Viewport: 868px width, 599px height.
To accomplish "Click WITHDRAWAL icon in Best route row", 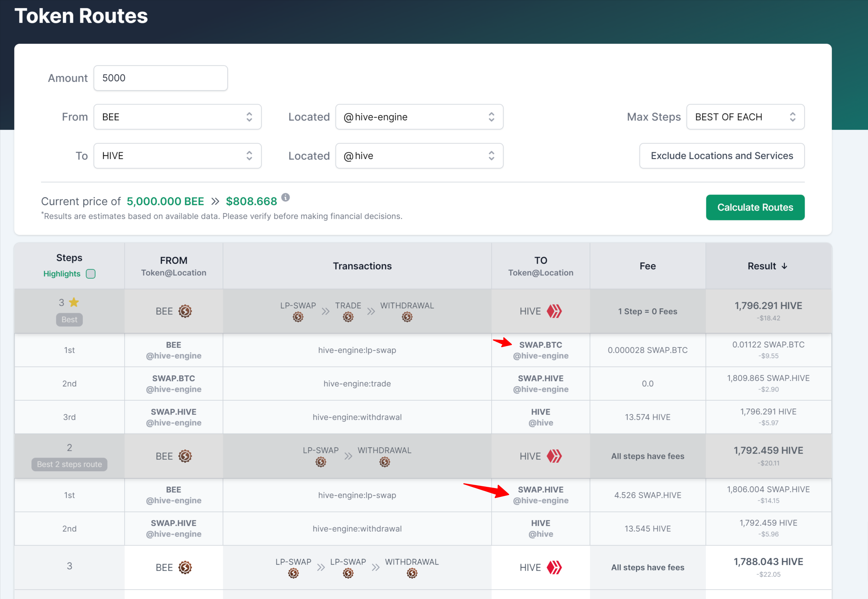I will pyautogui.click(x=407, y=317).
